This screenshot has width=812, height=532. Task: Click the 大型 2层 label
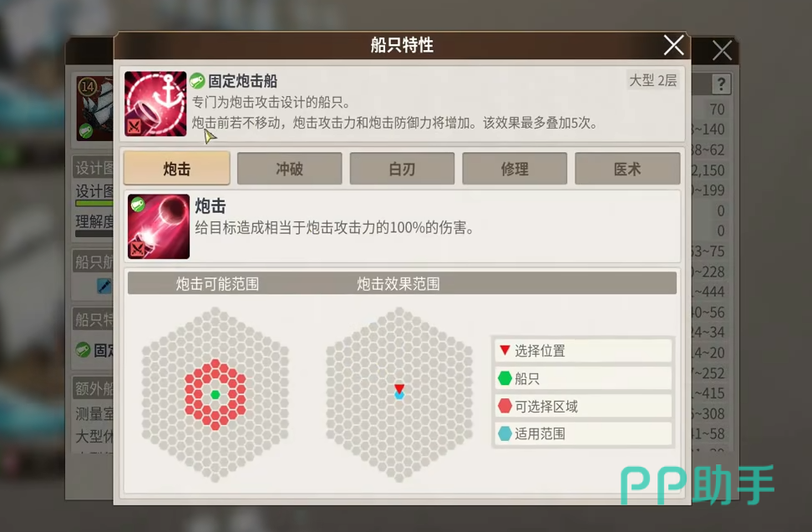pos(652,80)
